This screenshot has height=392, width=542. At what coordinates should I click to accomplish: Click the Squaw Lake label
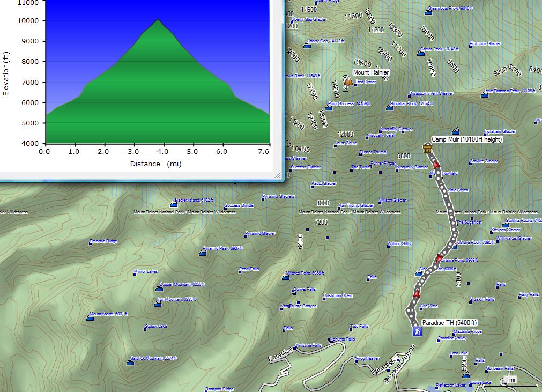[x=156, y=326]
